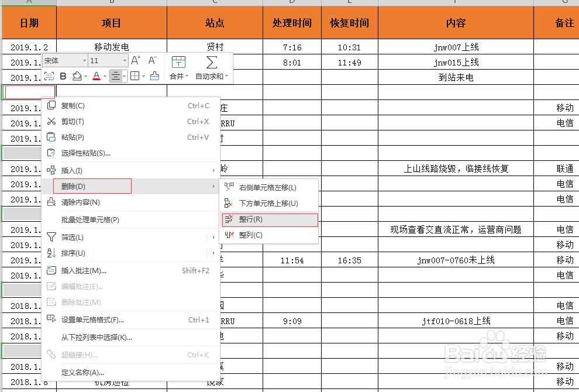This screenshot has width=579, height=392.
Task: Open the border style dropdown arrow
Action: pos(142,75)
